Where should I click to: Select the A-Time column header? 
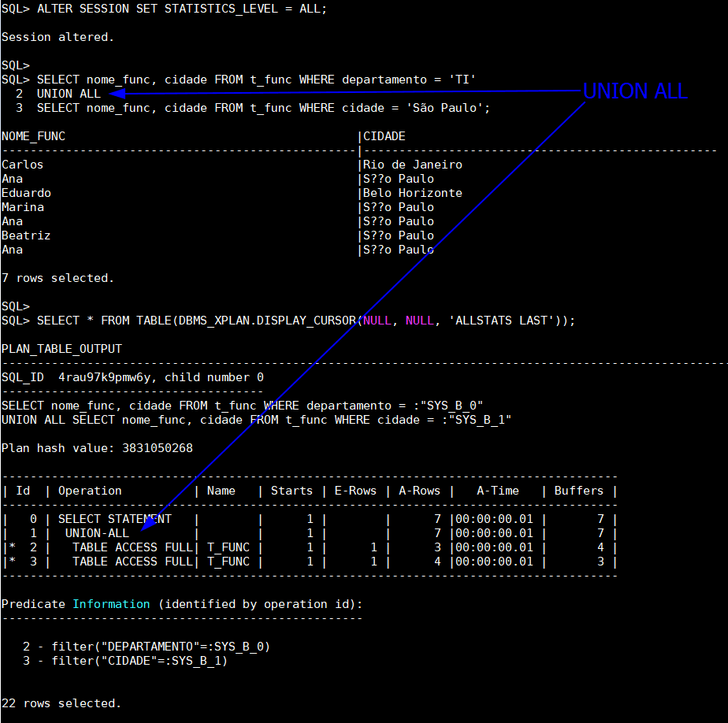(497, 491)
